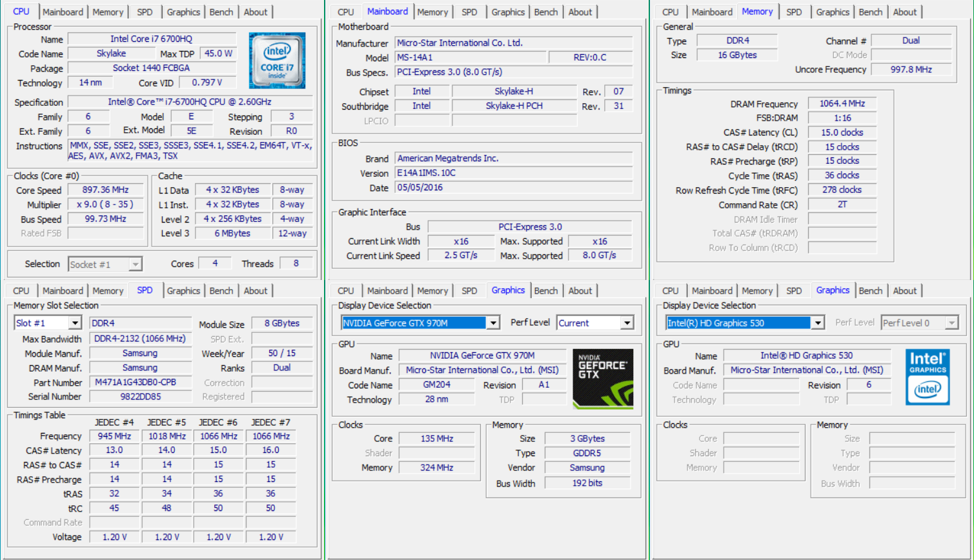Select the FSB:DRAM ratio 1:16

click(842, 118)
